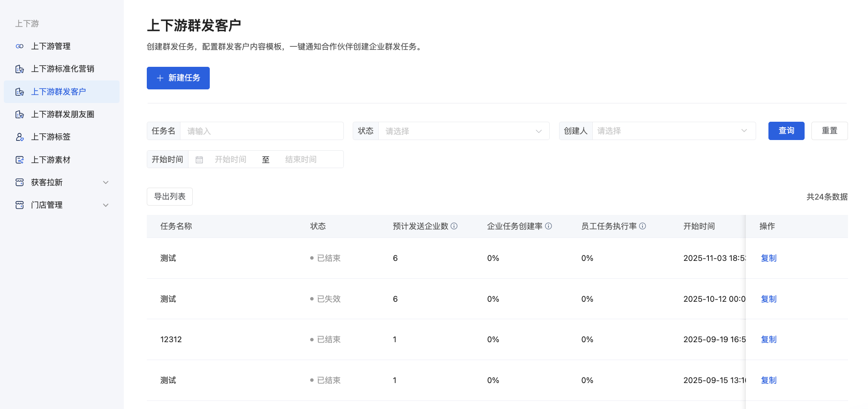This screenshot has height=409, width=868.
Task: Open 上下游管理 menu item
Action: tap(62, 46)
